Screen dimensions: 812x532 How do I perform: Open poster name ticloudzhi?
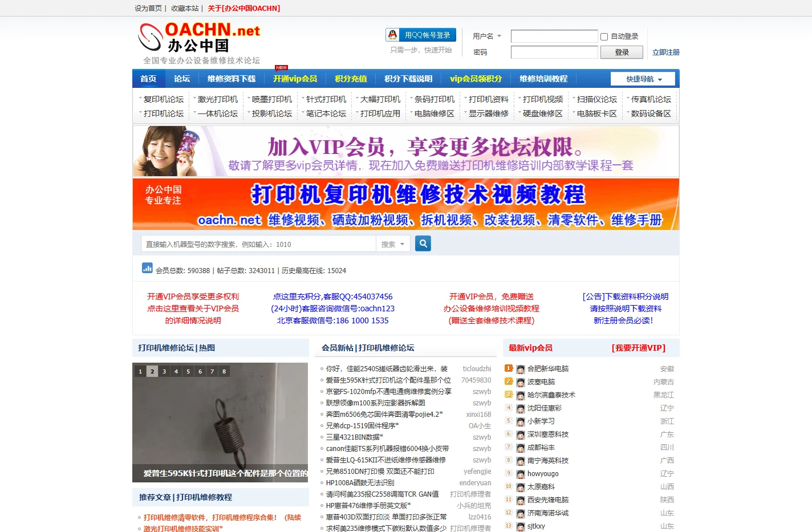point(477,369)
